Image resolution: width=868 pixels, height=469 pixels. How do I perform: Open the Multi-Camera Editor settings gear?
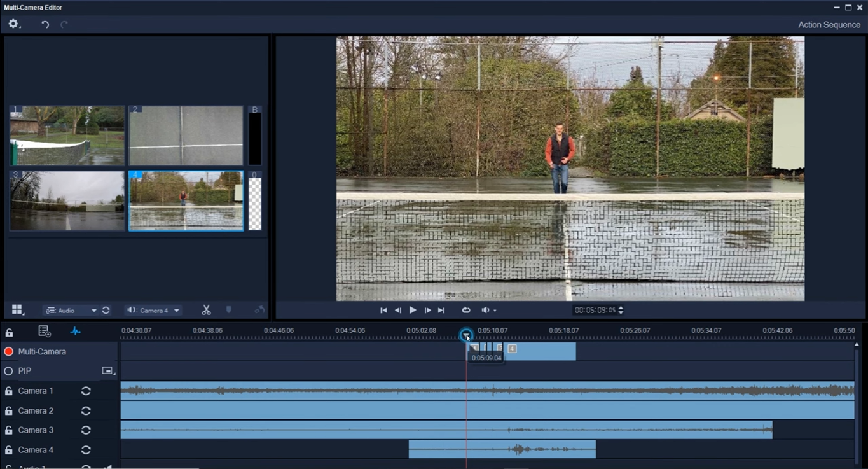click(13, 24)
